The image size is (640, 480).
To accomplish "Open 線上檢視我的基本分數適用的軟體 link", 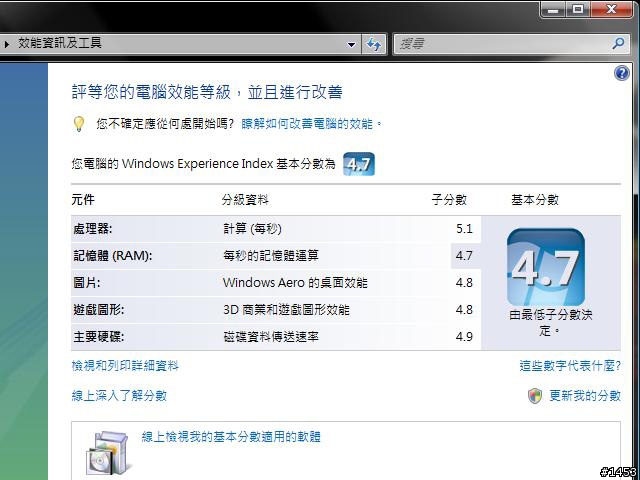I will tap(231, 437).
